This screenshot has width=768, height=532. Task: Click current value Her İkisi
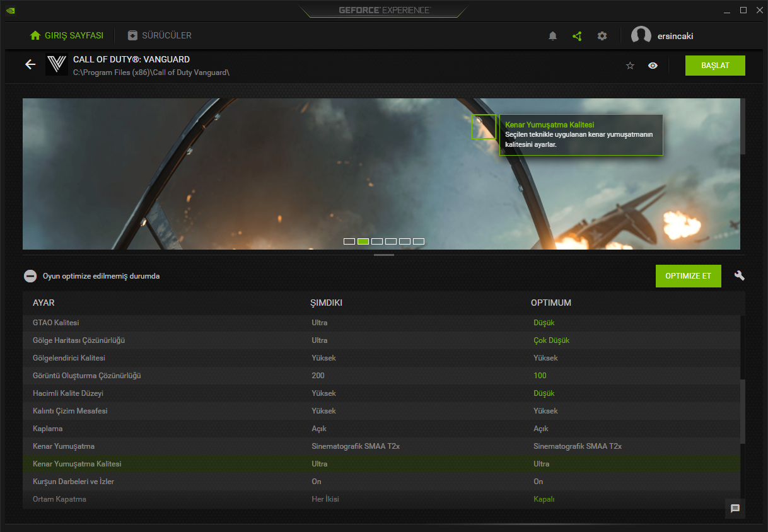point(325,499)
